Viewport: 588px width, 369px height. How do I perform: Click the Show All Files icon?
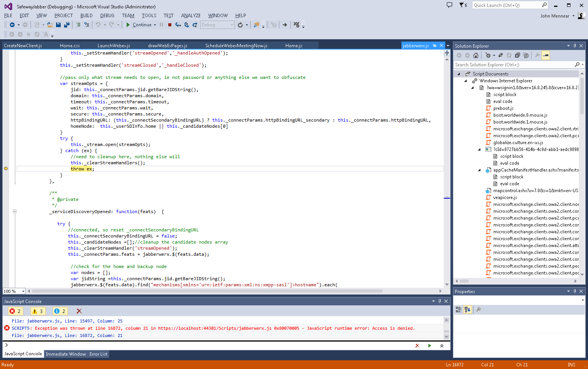pos(526,55)
